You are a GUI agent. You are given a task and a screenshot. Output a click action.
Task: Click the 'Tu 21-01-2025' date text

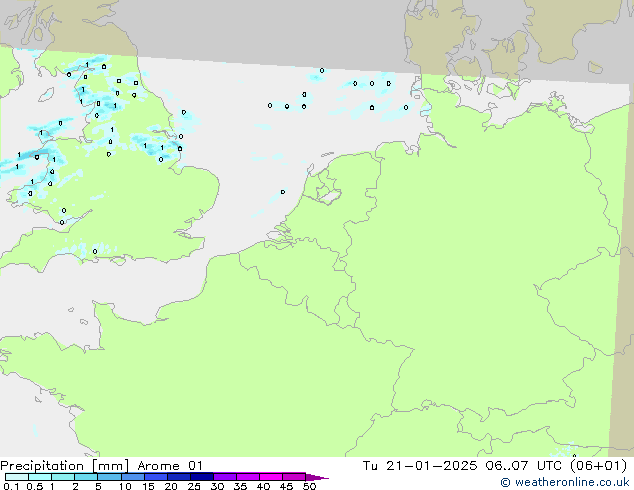click(x=420, y=466)
